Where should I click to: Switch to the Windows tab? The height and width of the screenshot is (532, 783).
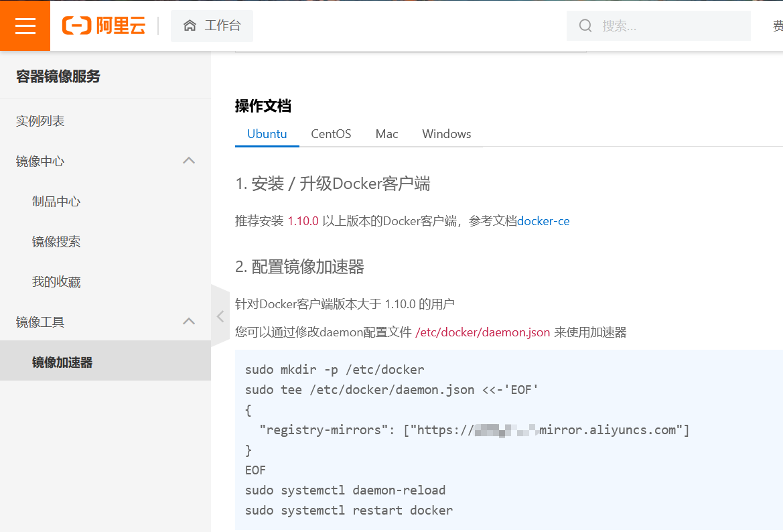pyautogui.click(x=447, y=134)
